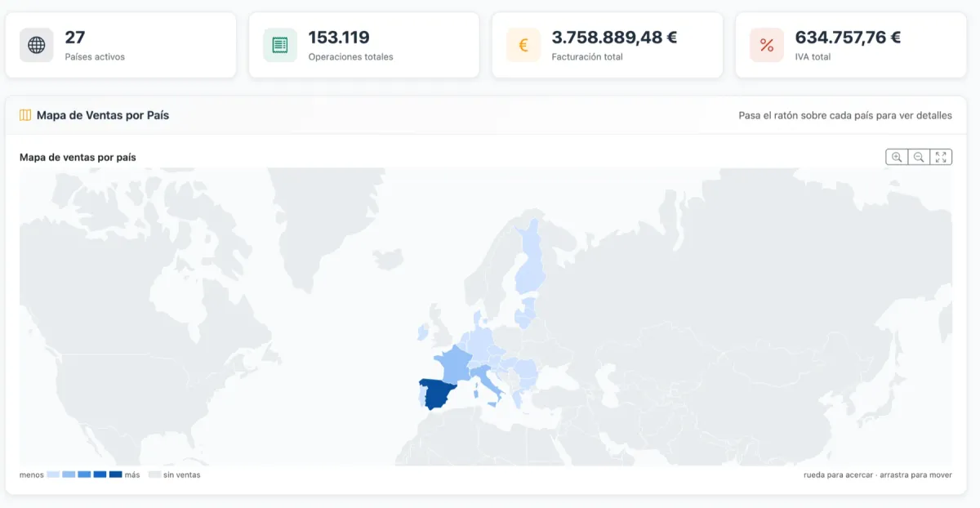Screen dimensions: 980x508
Task: Click the IVA total label
Action: tap(813, 57)
